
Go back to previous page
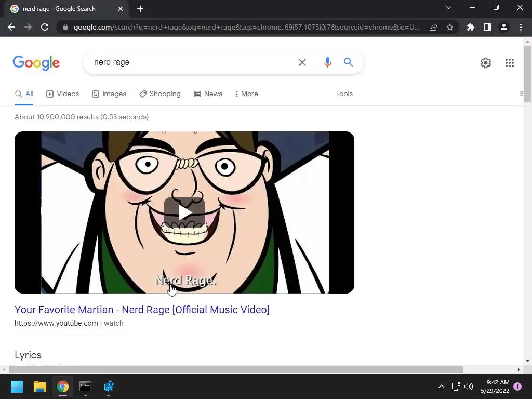click(11, 27)
